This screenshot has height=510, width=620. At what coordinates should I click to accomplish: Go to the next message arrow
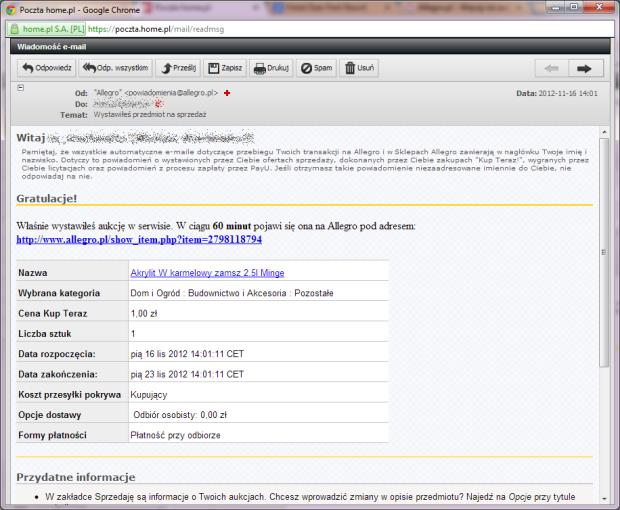point(586,68)
